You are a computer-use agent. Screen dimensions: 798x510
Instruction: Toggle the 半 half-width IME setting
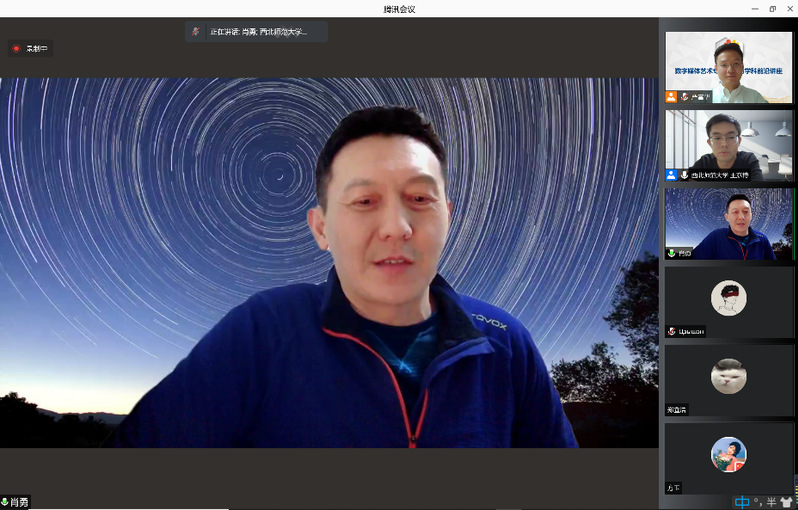tap(771, 502)
